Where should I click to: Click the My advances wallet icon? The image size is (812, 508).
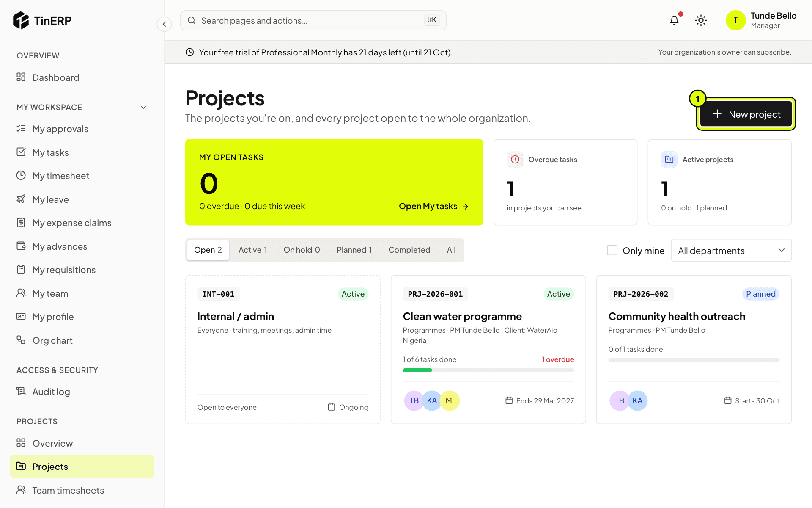pyautogui.click(x=21, y=246)
